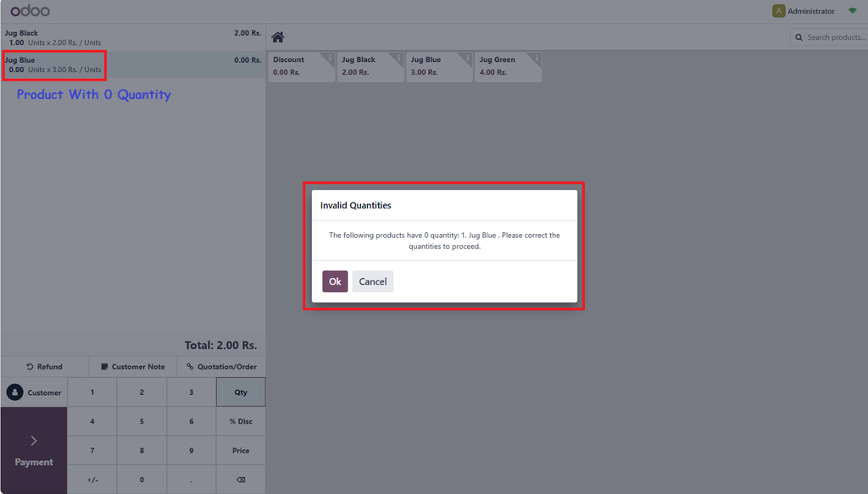This screenshot has height=494, width=868.
Task: Click the search magnifier icon
Action: coord(798,37)
